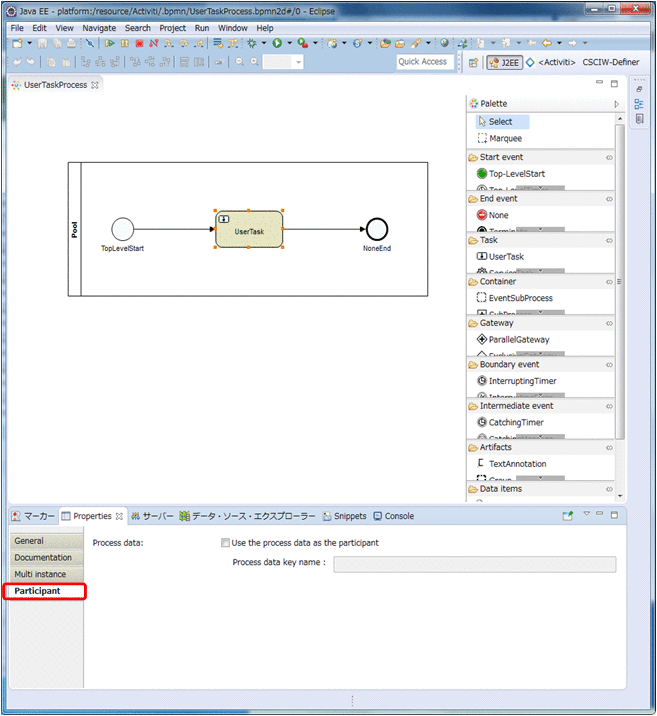
Task: Select CatchingTimer intermediate event
Action: pyautogui.click(x=515, y=423)
